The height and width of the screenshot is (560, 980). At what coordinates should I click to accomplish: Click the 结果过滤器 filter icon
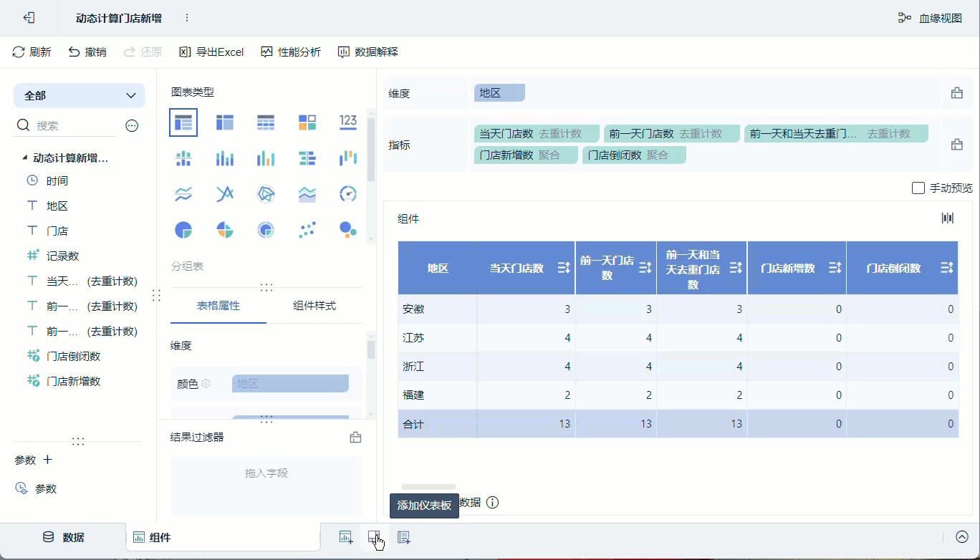(355, 438)
